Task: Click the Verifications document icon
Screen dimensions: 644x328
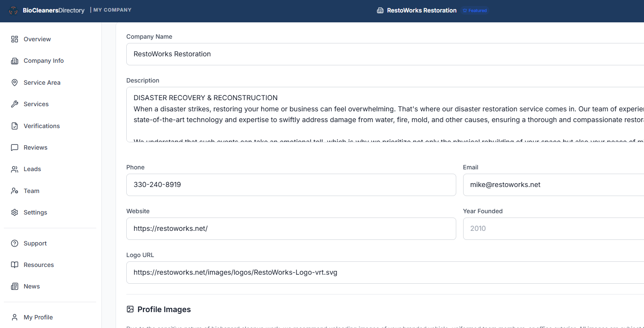Action: pyautogui.click(x=15, y=126)
